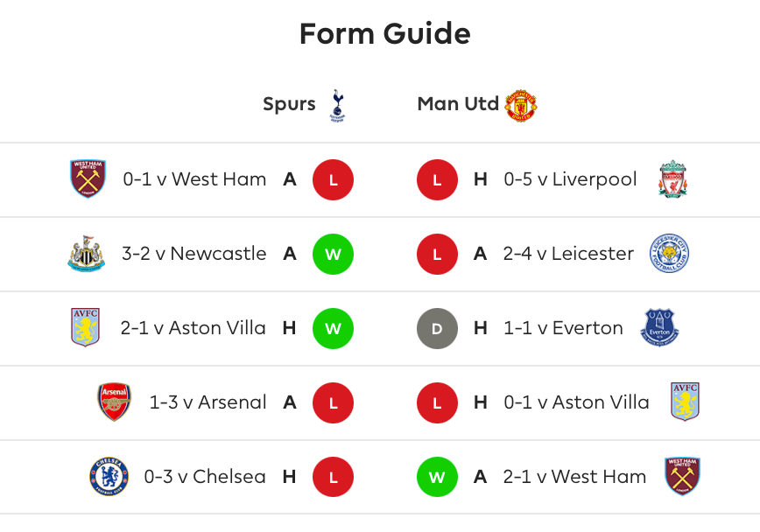Open the 1-3 v Arsenal match
The width and height of the screenshot is (760, 532).
pyautogui.click(x=208, y=402)
